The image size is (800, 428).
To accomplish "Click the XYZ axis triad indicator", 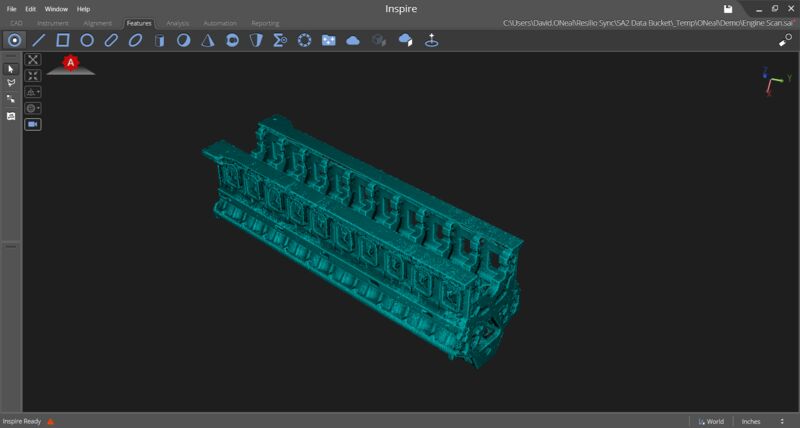I will [776, 82].
